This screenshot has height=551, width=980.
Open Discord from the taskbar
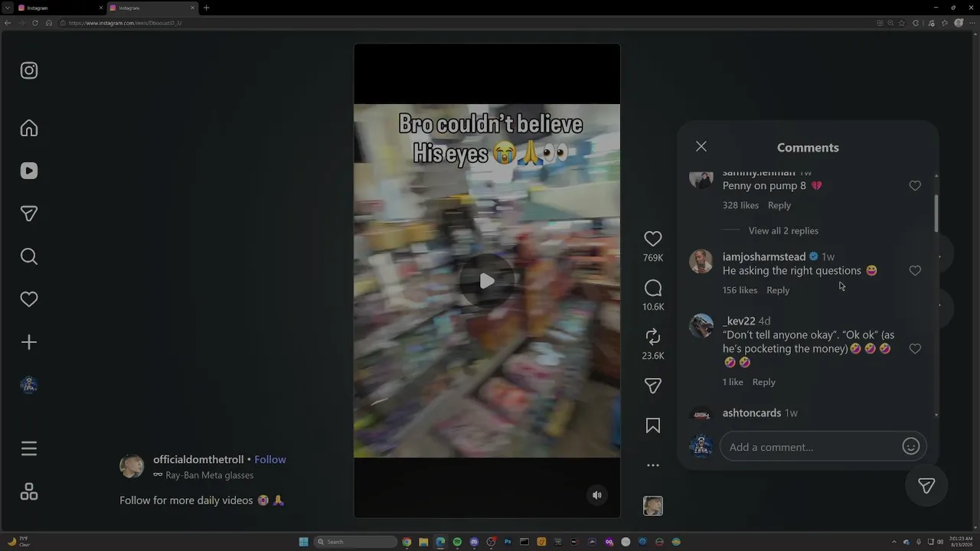coord(474,542)
